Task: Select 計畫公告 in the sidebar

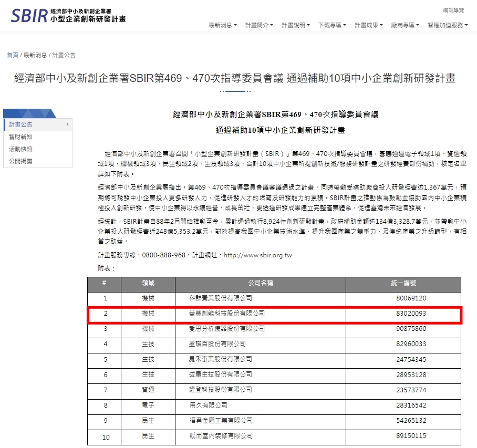Action: click(x=38, y=124)
